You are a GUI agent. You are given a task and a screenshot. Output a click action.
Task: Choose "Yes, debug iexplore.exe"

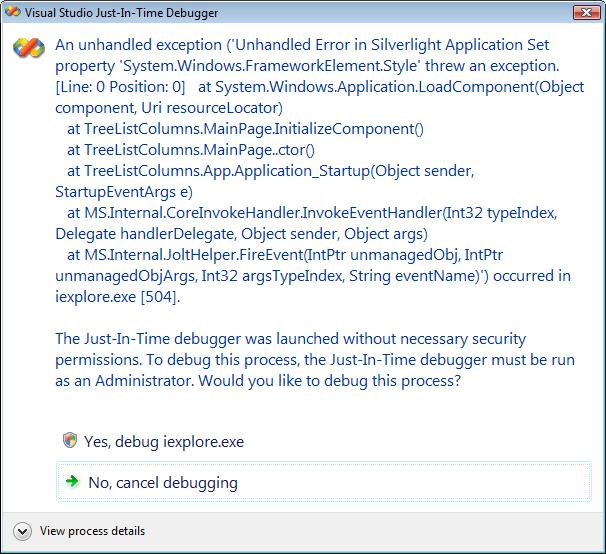(x=164, y=442)
